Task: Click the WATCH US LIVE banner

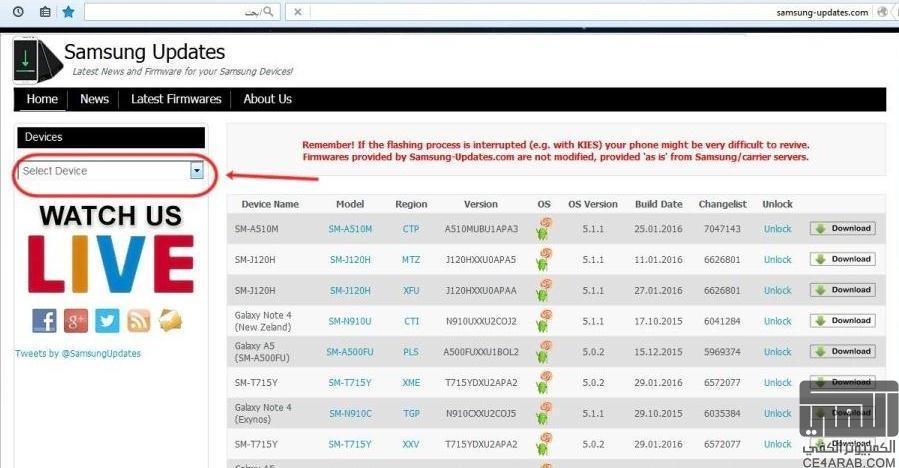Action: (111, 248)
